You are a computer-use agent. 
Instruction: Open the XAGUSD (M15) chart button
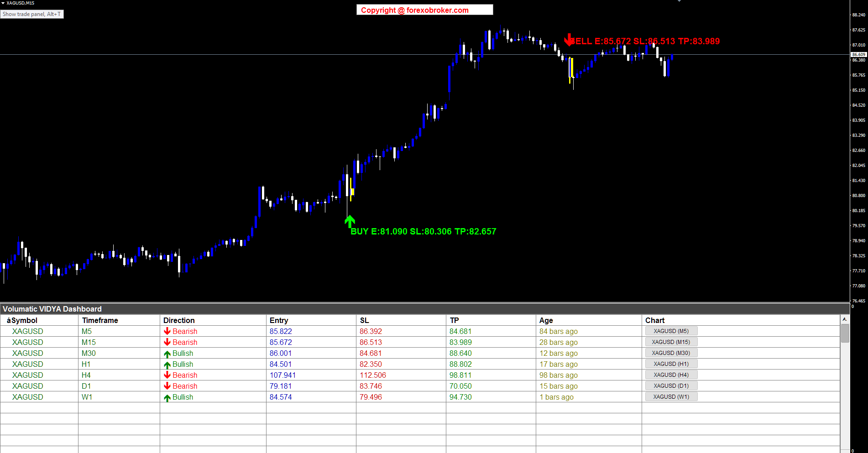671,342
